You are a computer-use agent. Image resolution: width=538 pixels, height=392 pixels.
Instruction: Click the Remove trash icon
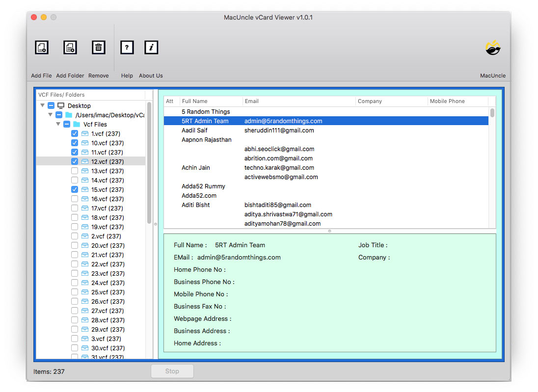point(99,47)
